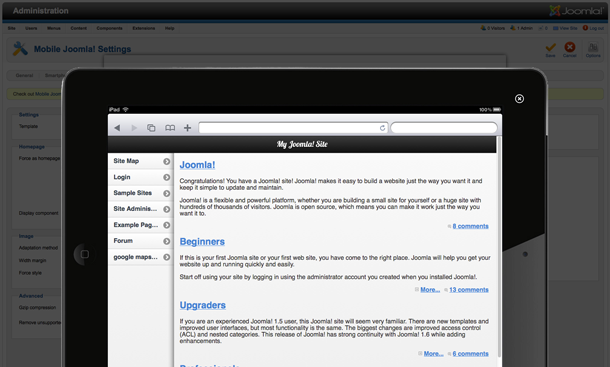Viewport: 610px width, 367px height.
Task: Open the Beginners article heading
Action: (x=202, y=242)
